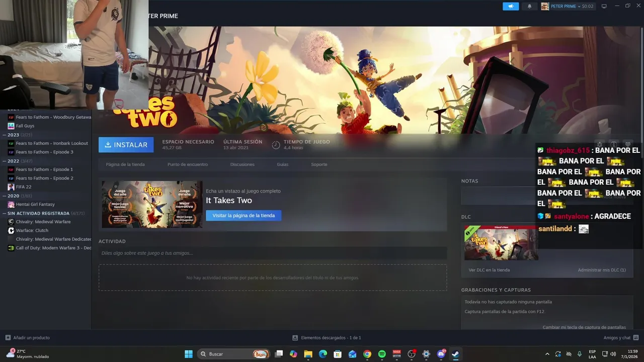Click the Chivalry: Medieval Warfare shield icon
Screen dimensions: 644x362
[11, 222]
